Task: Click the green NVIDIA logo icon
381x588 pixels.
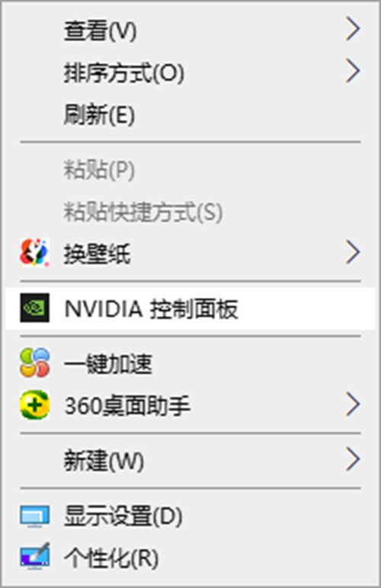Action: point(34,308)
